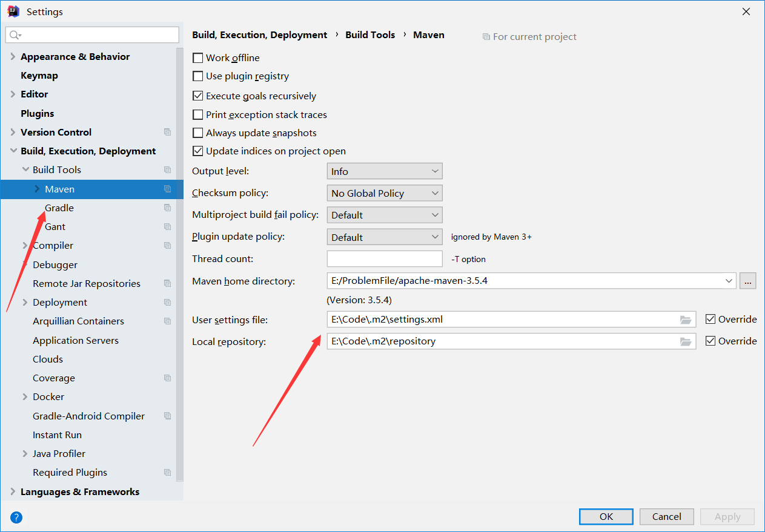Click the project-level icon beside Remote Jar Repositories
Screen dimensions: 765x532
click(168, 283)
